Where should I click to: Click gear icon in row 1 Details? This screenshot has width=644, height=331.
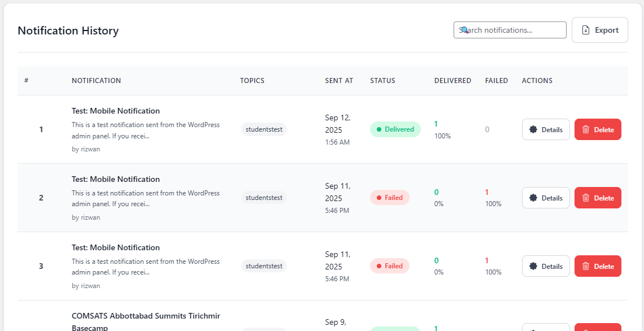tap(533, 130)
